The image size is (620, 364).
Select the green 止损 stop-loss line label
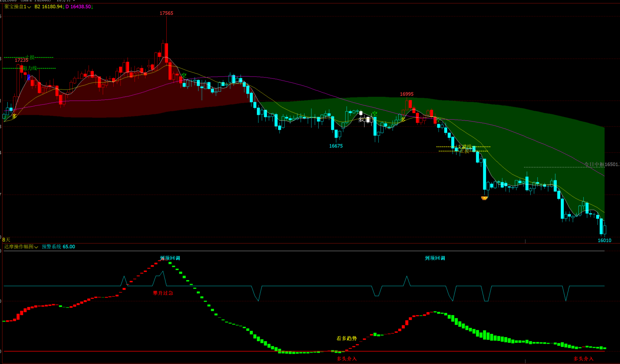click(x=30, y=57)
